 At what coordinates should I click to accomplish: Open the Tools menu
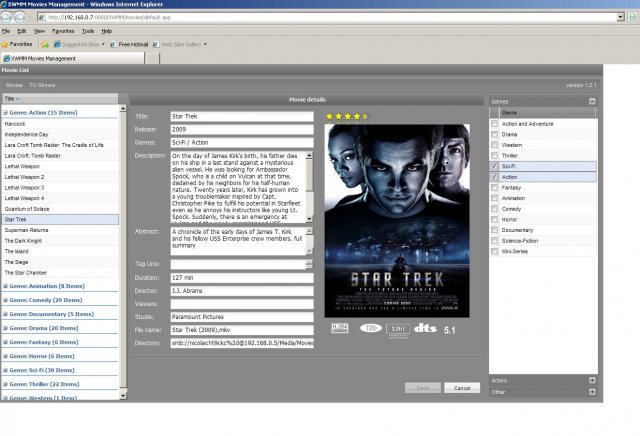coord(88,31)
